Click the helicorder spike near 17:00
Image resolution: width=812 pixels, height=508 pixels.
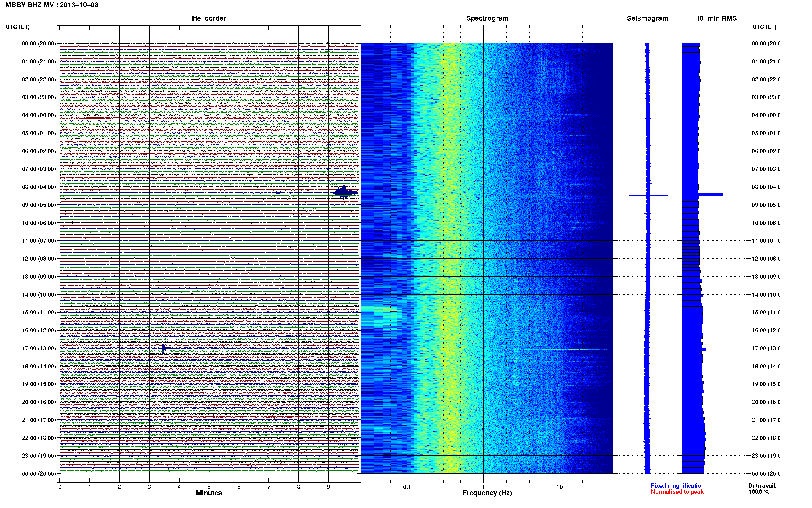point(164,348)
